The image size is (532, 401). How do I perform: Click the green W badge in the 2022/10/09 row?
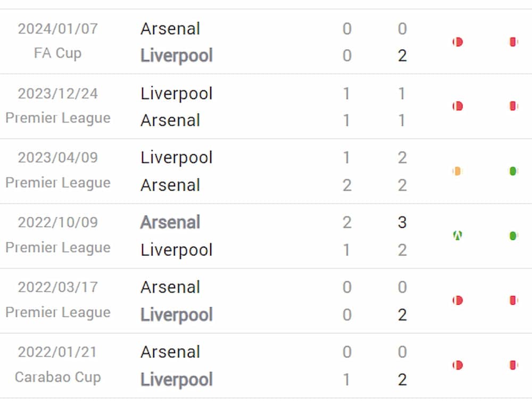[458, 235]
